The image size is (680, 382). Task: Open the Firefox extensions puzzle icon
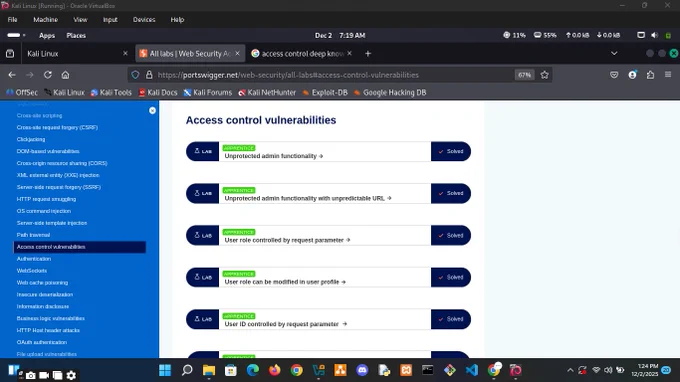pos(650,75)
